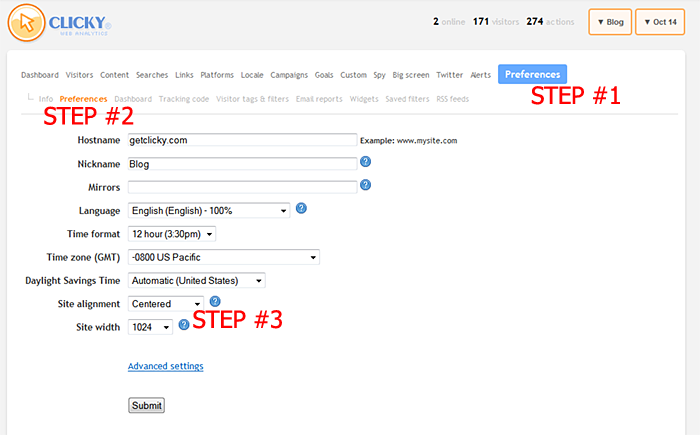700x435 pixels.
Task: Switch to the Visitors tab
Action: click(79, 75)
